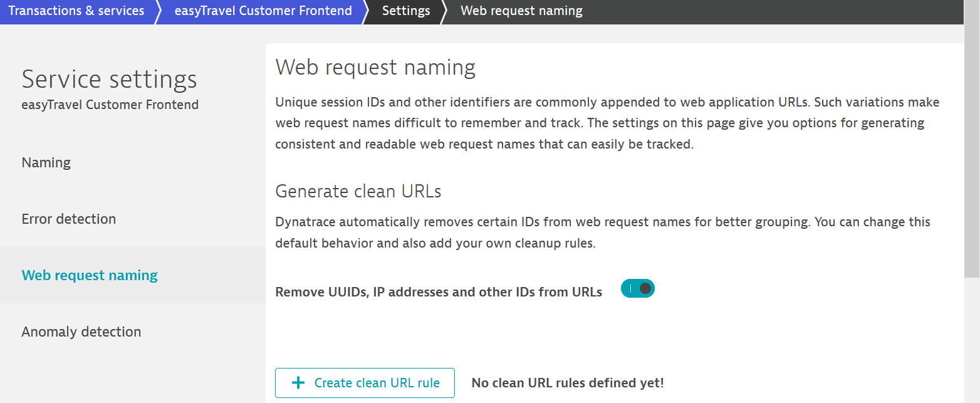Open Transactions & services breadcrumb
This screenshot has height=403, width=980.
pos(76,11)
